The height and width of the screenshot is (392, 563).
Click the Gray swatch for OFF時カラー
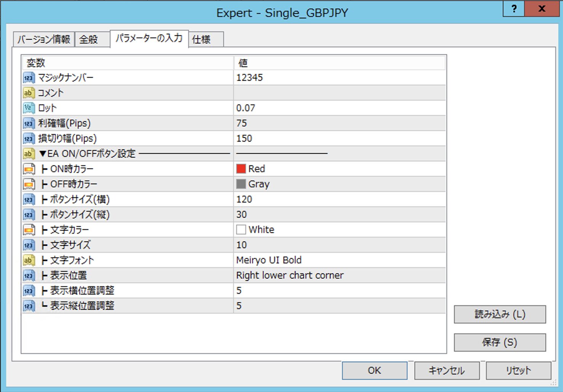(x=241, y=184)
